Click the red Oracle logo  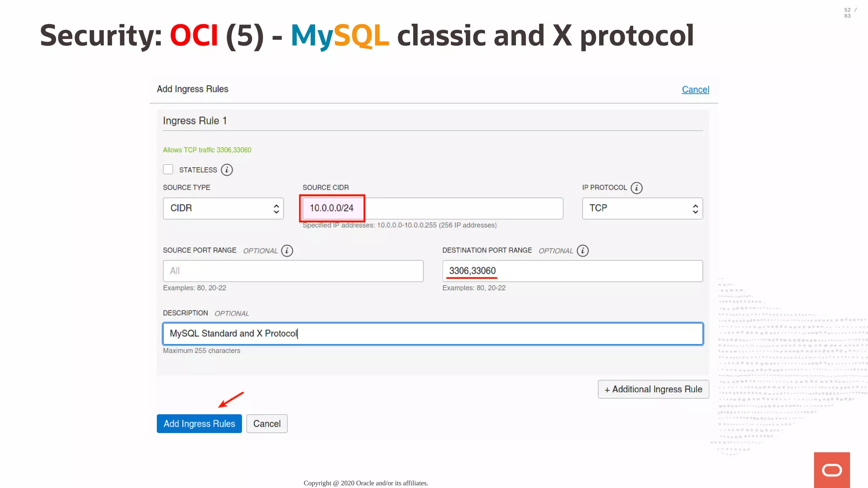pos(832,470)
